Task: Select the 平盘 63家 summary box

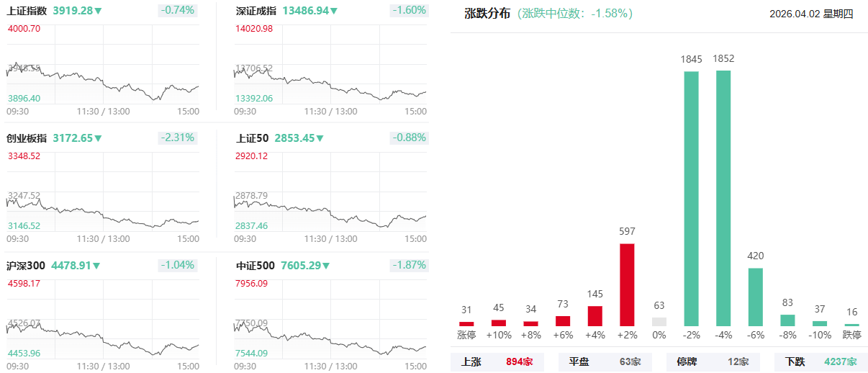Action: pyautogui.click(x=605, y=361)
